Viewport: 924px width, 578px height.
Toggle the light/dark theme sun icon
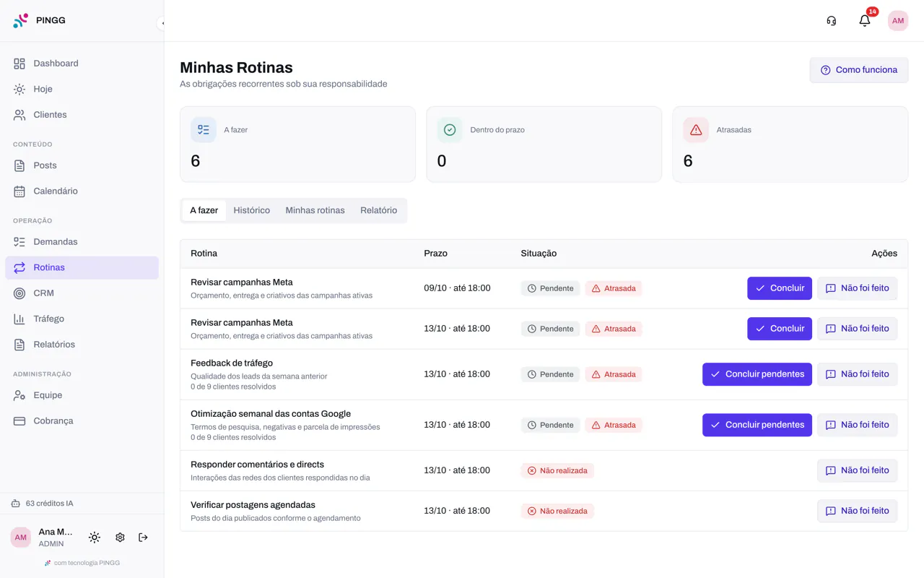[95, 538]
